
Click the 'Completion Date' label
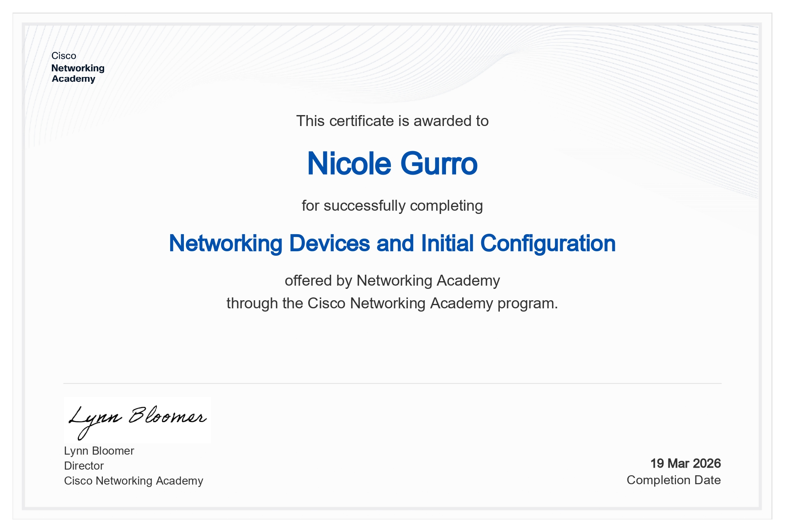coord(673,480)
